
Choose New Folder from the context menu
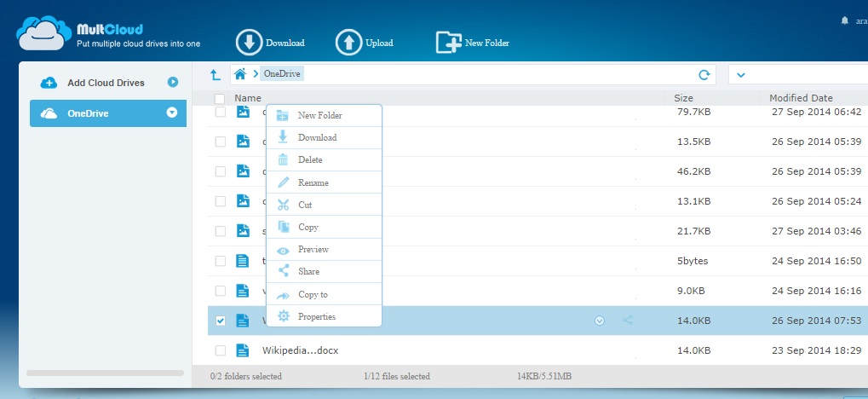point(324,115)
